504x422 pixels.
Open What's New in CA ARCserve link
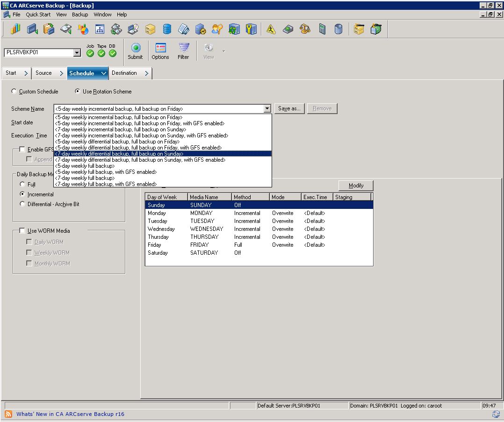coord(70,414)
